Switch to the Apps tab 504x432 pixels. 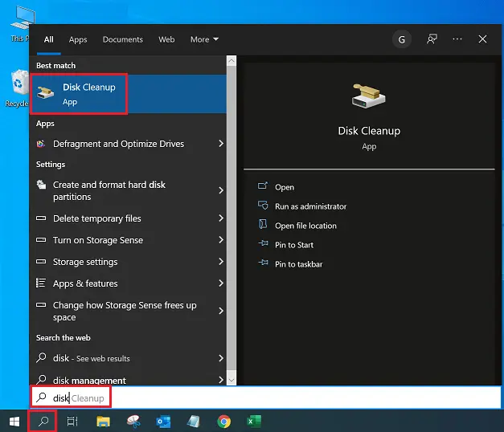[78, 39]
